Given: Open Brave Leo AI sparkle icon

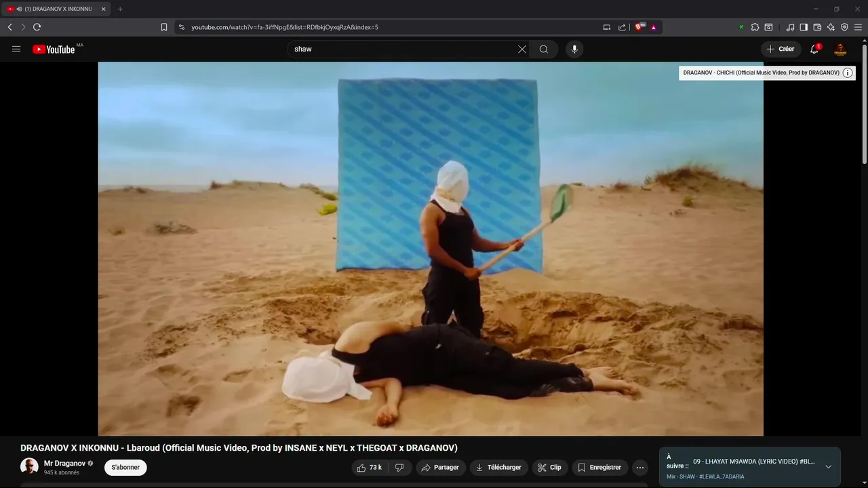Looking at the screenshot, I should (831, 27).
